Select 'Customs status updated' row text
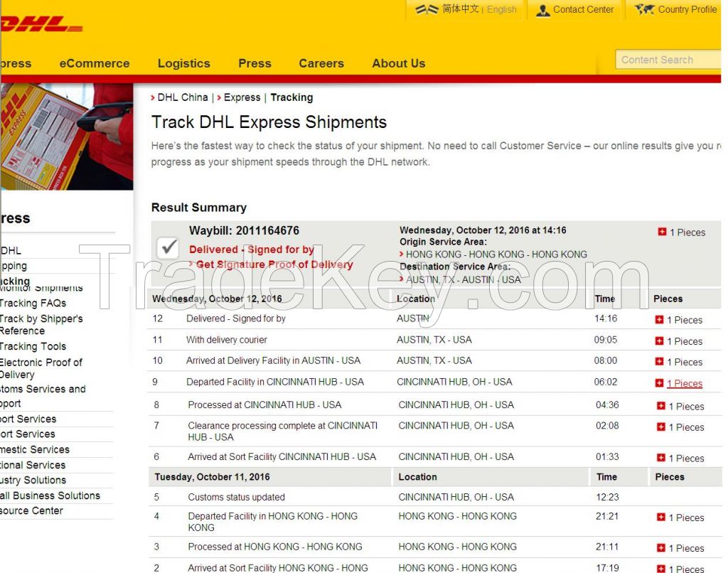Viewport: 728px width, 573px height. tap(236, 498)
